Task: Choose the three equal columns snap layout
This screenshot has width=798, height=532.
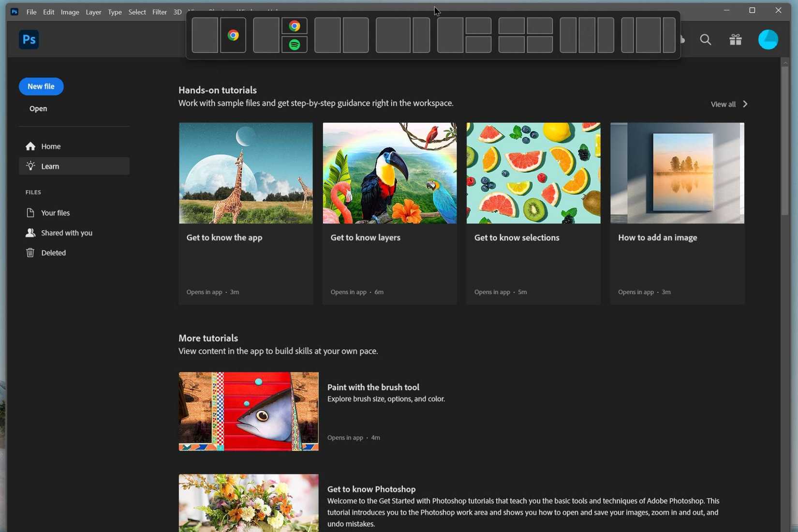Action: point(587,35)
